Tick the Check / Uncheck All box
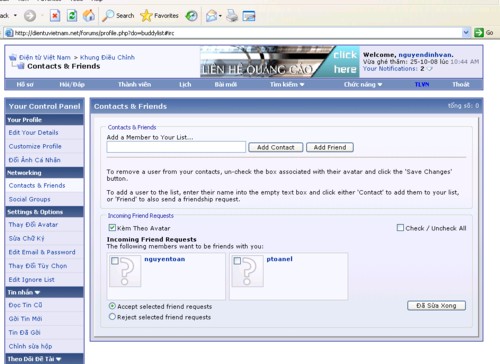 [x=400, y=228]
